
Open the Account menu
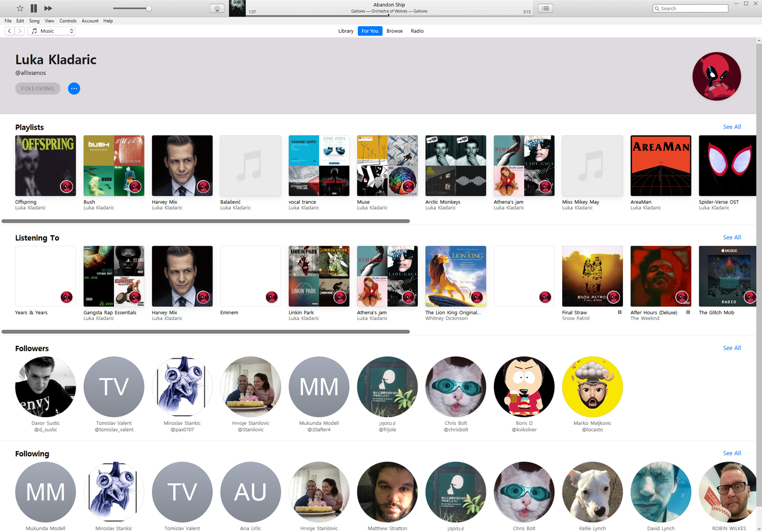click(x=90, y=21)
